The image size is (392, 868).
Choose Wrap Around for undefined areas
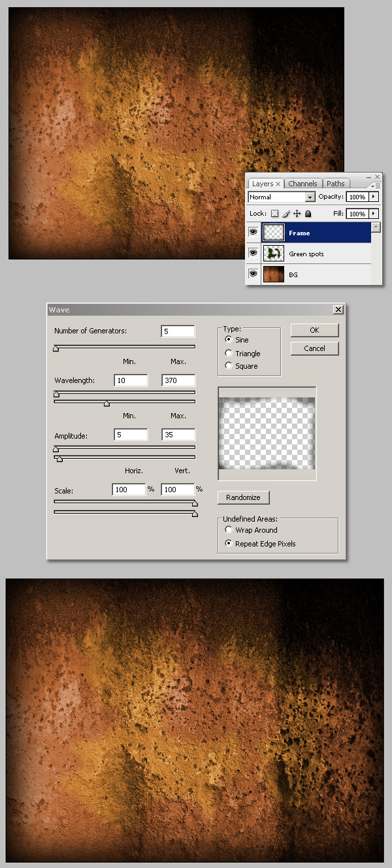tap(229, 530)
